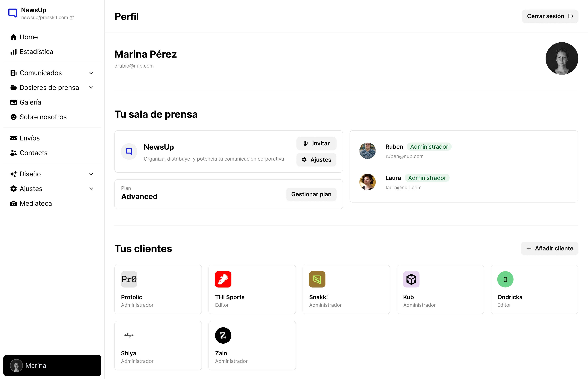Click Añadir cliente to add a client

tap(550, 248)
